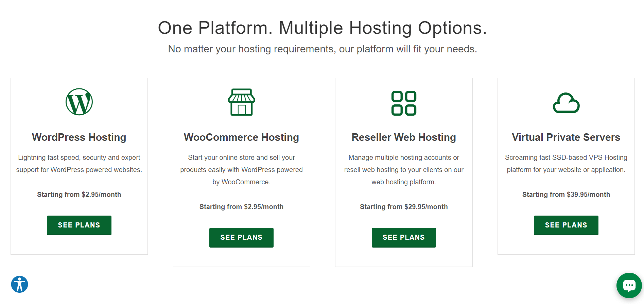The width and height of the screenshot is (644, 304).
Task: Click 'Starting from $2.95/month' under WooCommerce Hosting
Action: [x=242, y=207]
